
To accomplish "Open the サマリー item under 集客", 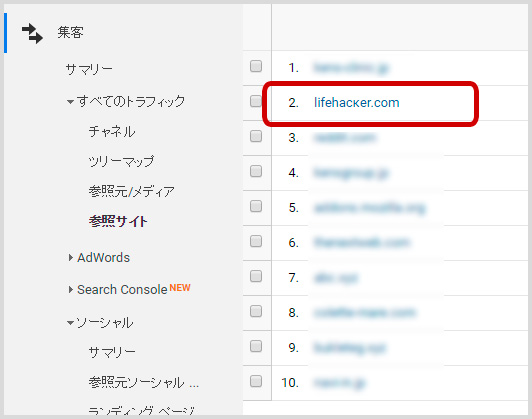I will tap(89, 69).
